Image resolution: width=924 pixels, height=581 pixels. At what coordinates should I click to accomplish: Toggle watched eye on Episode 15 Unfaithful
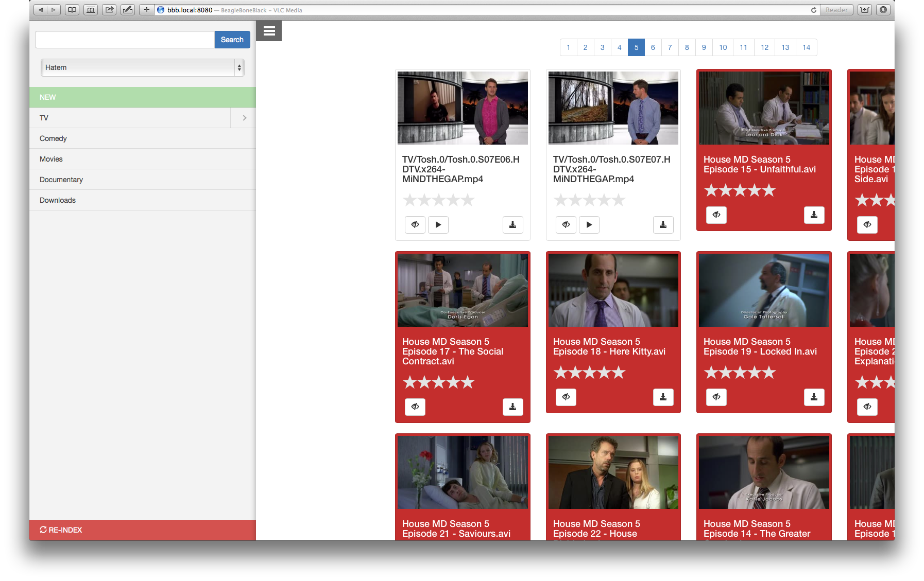coord(716,215)
